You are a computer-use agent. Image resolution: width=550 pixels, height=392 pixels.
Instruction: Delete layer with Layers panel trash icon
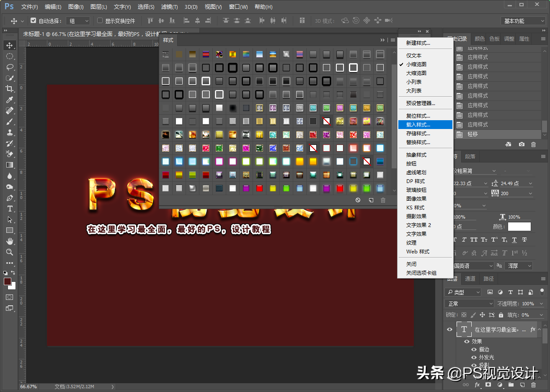click(533, 384)
